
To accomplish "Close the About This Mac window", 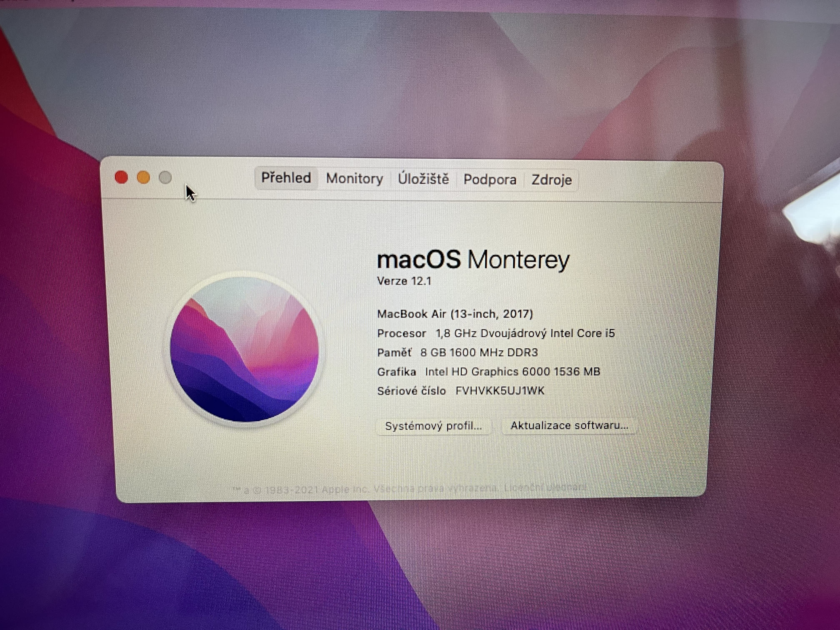I will point(121,177).
